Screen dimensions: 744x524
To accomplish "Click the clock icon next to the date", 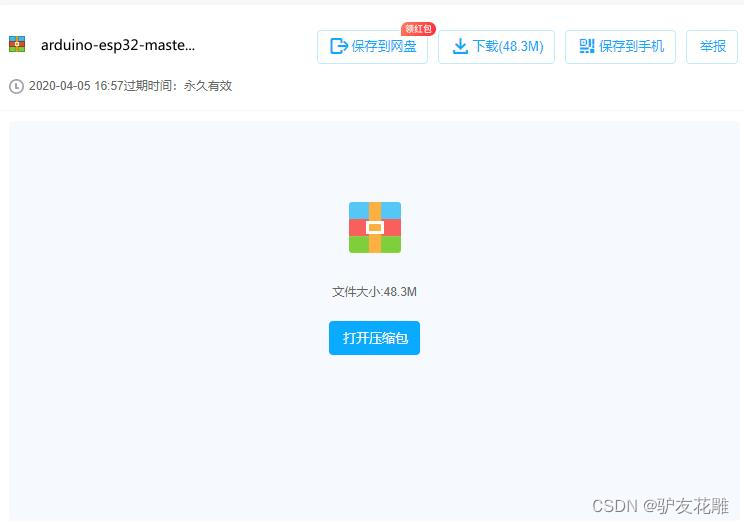I will 17,86.
